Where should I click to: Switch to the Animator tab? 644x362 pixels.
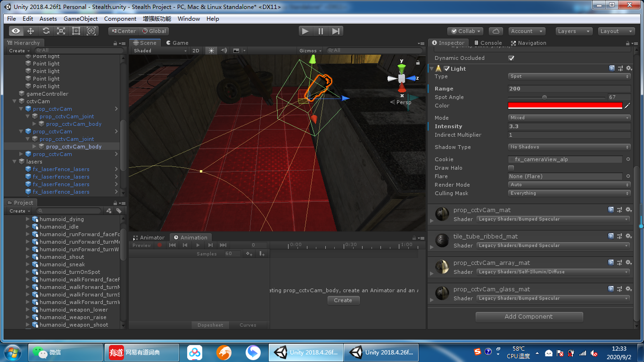click(149, 238)
